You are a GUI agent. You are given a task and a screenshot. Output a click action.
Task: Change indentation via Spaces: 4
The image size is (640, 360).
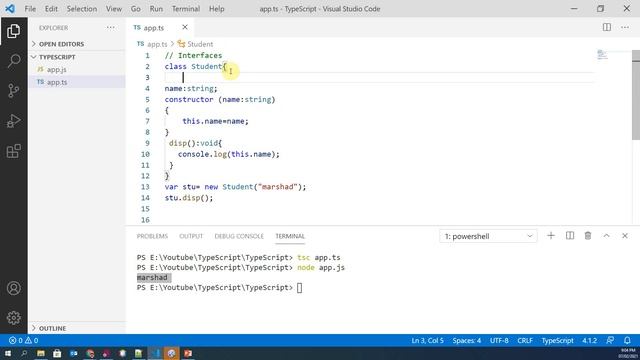tap(467, 340)
